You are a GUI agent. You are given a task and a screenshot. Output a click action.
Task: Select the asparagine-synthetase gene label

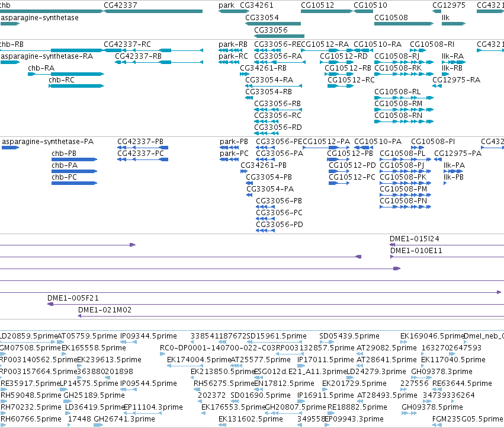pos(40,18)
